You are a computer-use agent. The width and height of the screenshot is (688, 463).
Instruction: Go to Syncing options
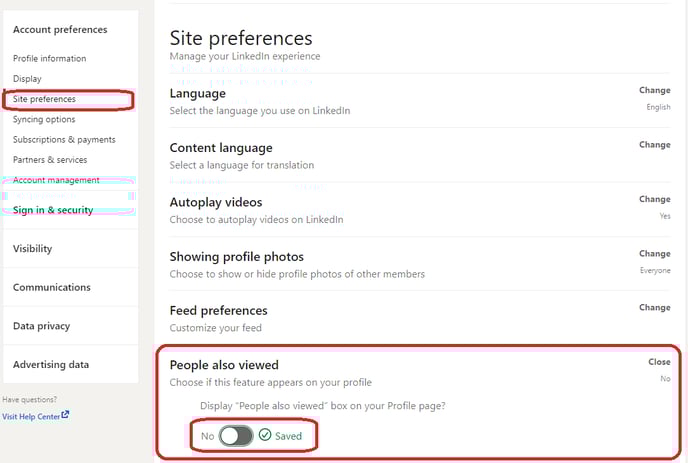(44, 119)
